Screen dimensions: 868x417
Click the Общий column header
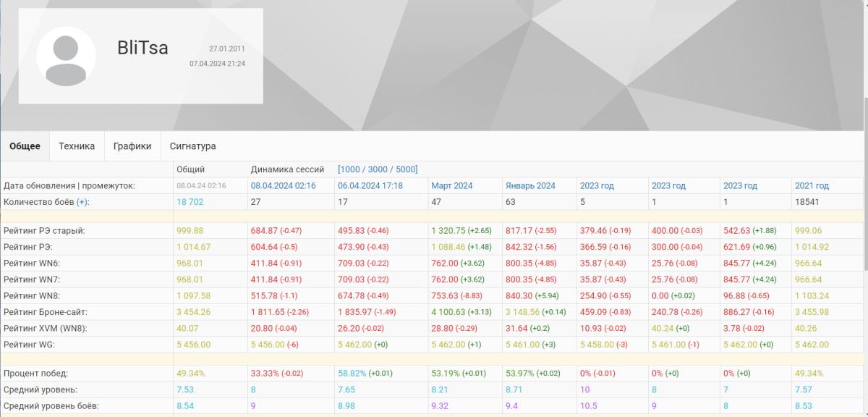[191, 169]
